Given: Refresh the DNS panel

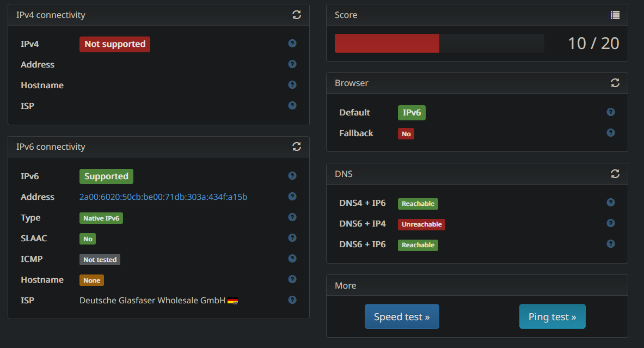Looking at the screenshot, I should [615, 174].
